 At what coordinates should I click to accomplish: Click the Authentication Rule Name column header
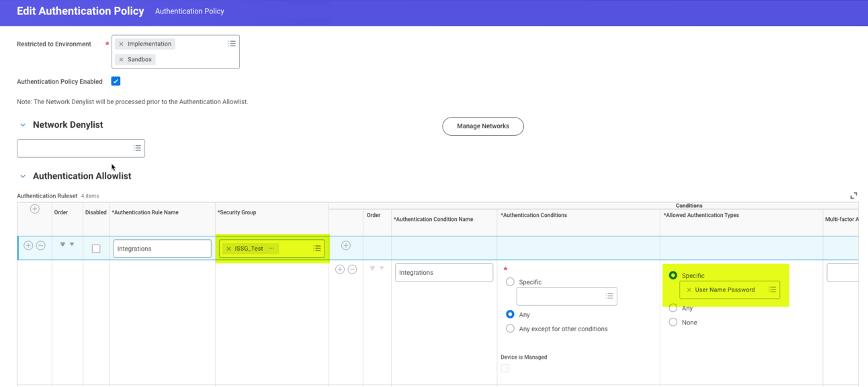click(x=145, y=212)
